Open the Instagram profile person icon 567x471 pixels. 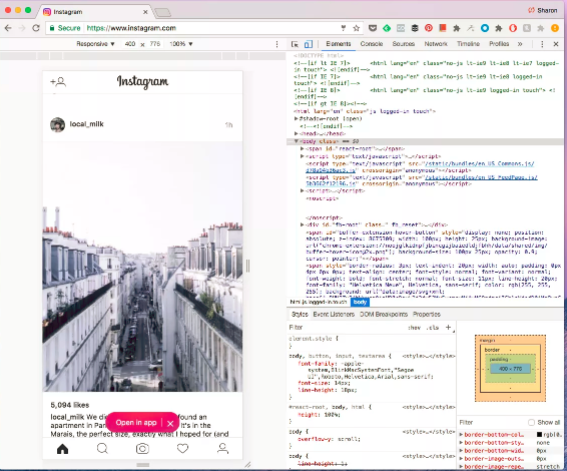223,449
